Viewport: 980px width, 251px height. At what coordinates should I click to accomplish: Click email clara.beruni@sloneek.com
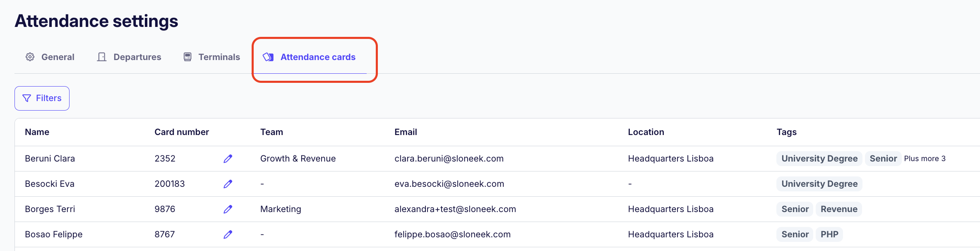tap(449, 159)
